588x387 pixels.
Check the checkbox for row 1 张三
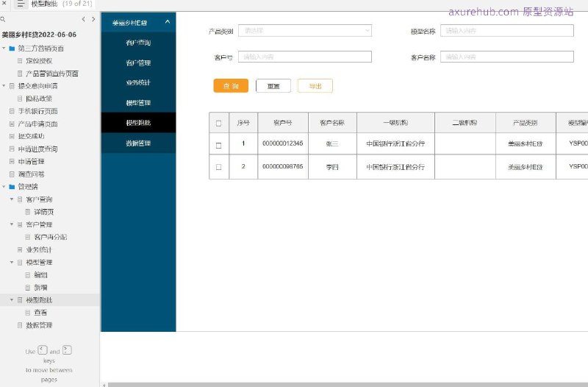click(218, 145)
